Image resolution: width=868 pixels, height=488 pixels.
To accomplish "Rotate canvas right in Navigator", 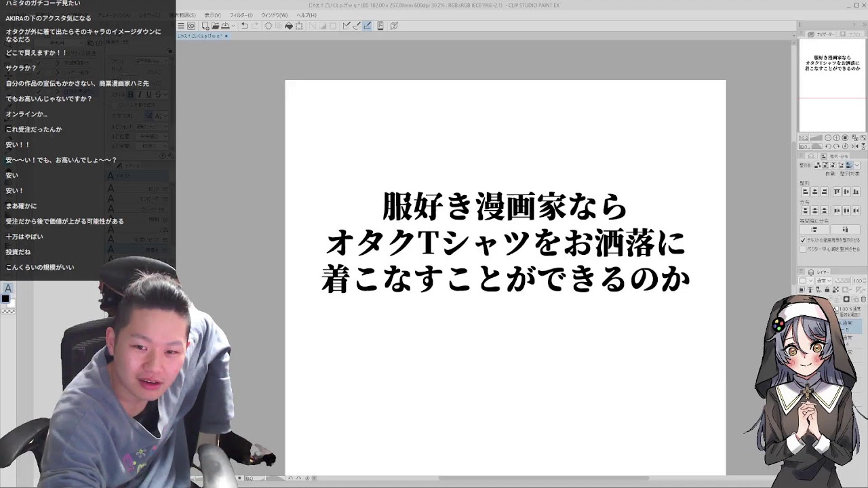I will pos(836,146).
